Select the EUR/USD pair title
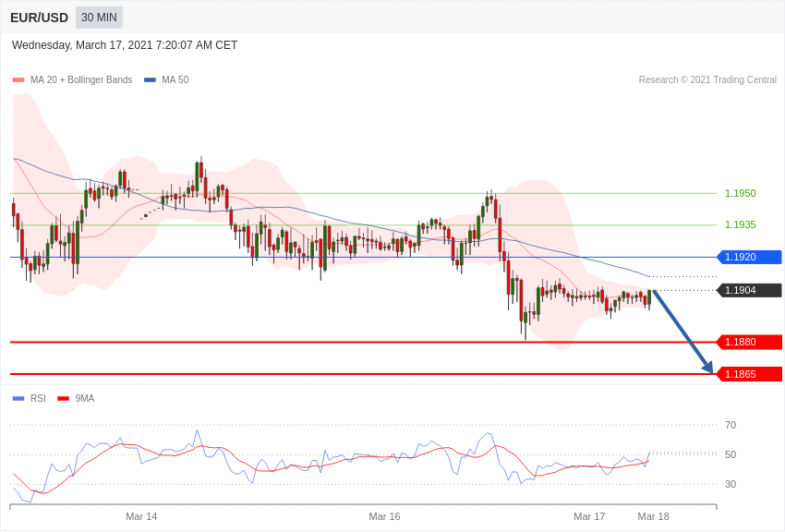Screen dimensions: 785x532 pyautogui.click(x=39, y=18)
